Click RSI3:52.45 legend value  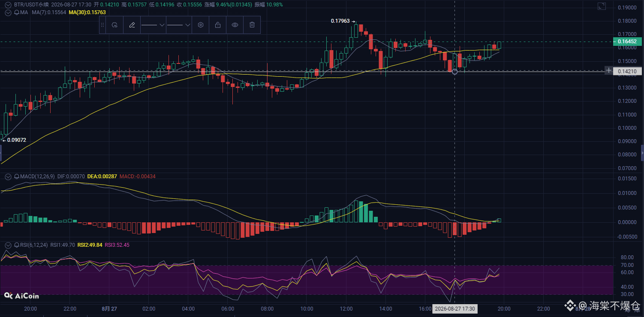point(117,245)
